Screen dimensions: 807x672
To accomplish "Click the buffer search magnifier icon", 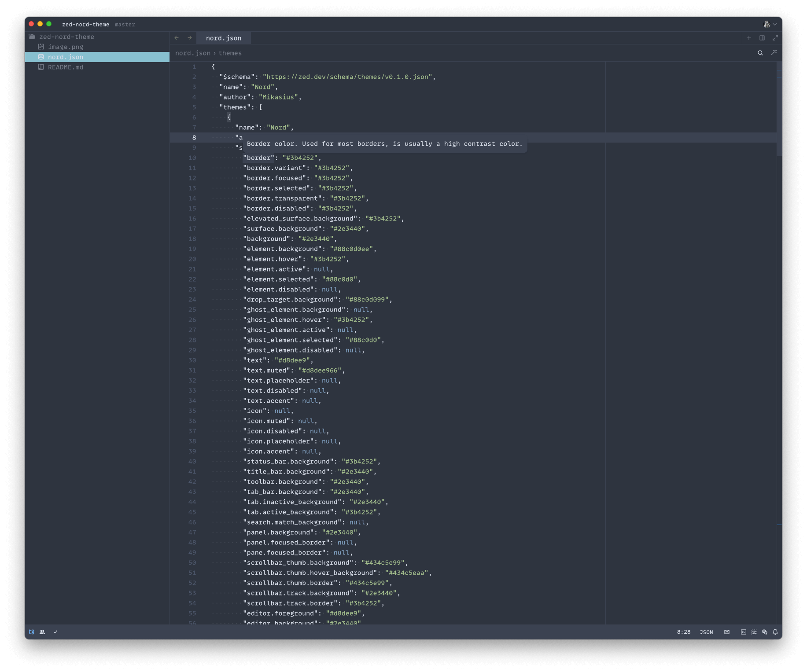I will click(760, 53).
